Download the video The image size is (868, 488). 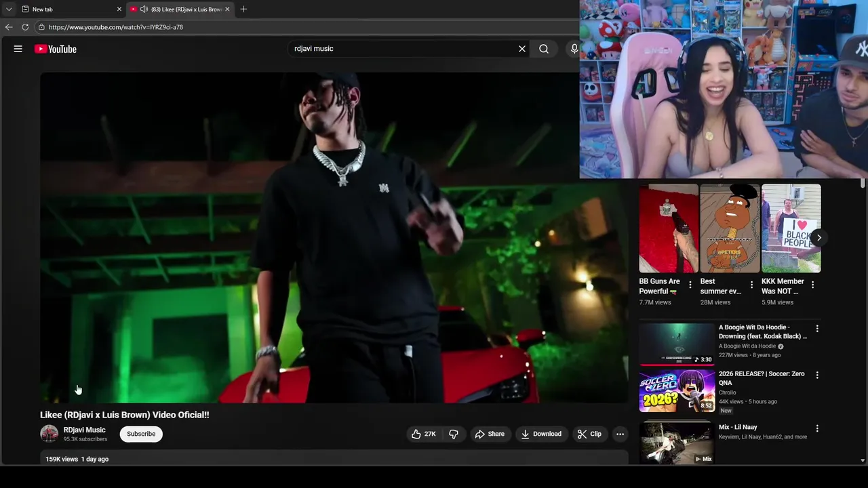[x=541, y=434]
